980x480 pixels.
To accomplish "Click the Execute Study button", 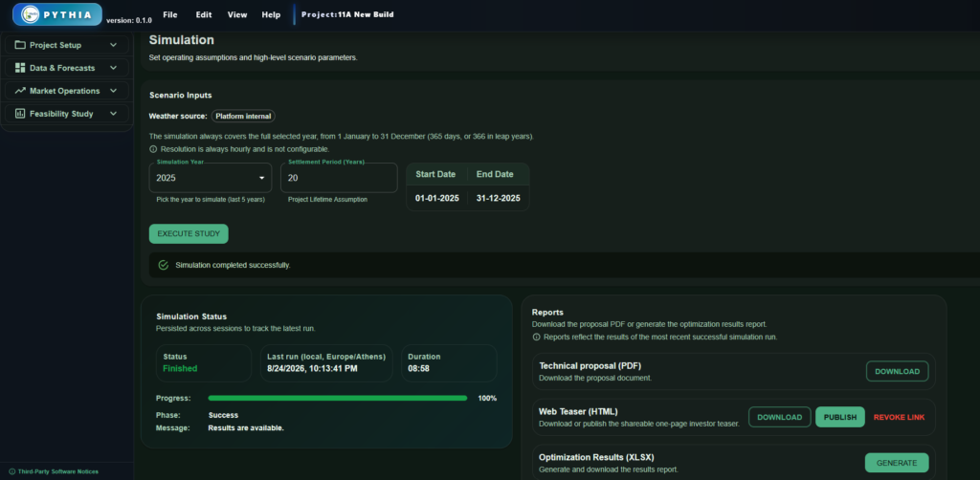I will click(189, 233).
